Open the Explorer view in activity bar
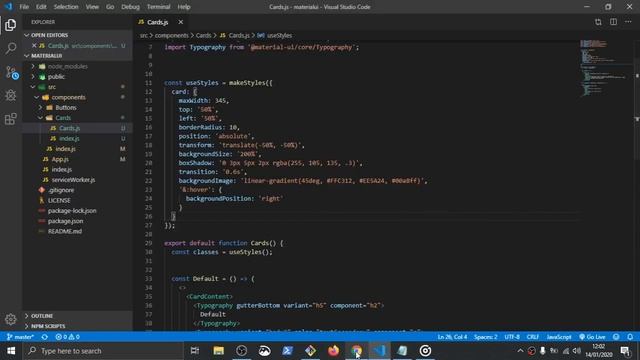Image resolution: width=640 pixels, height=360 pixels. (11, 25)
